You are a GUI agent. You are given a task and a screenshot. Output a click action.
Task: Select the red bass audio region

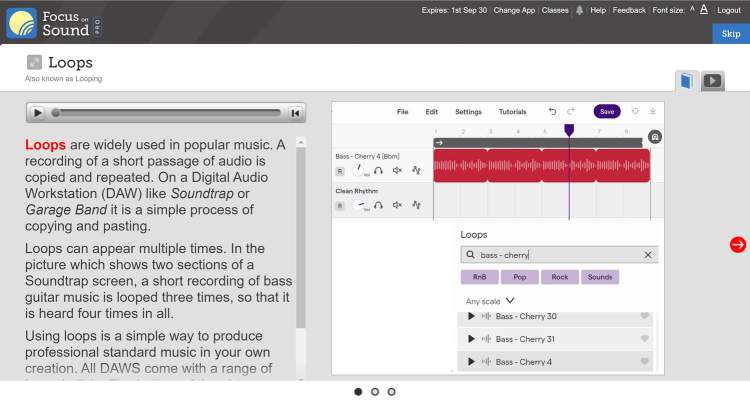coord(541,166)
